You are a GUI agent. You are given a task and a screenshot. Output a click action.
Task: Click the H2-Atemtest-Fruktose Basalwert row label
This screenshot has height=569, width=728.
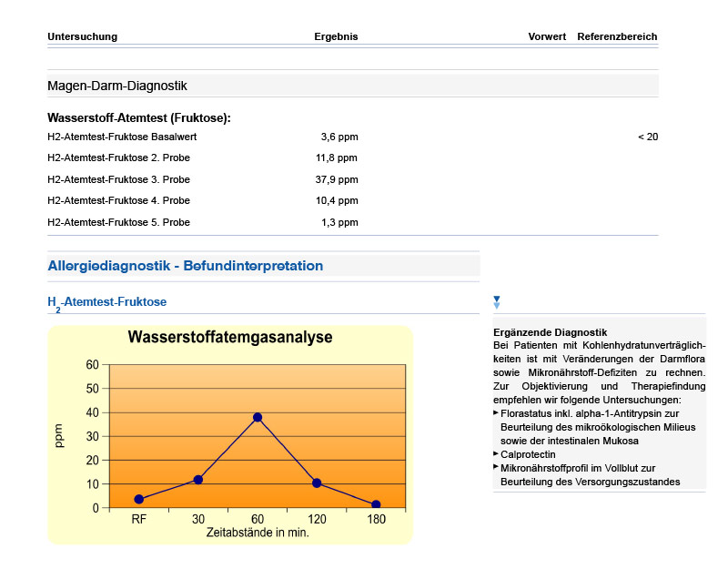(122, 137)
